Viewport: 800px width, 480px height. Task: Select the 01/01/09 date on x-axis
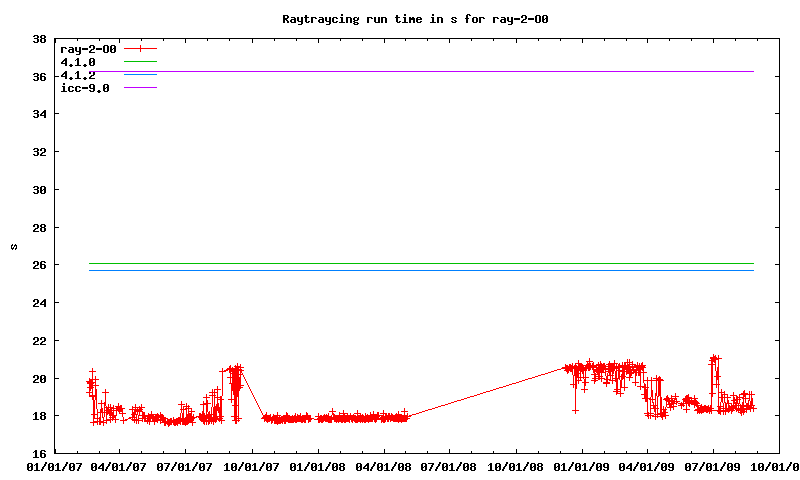coord(581,467)
